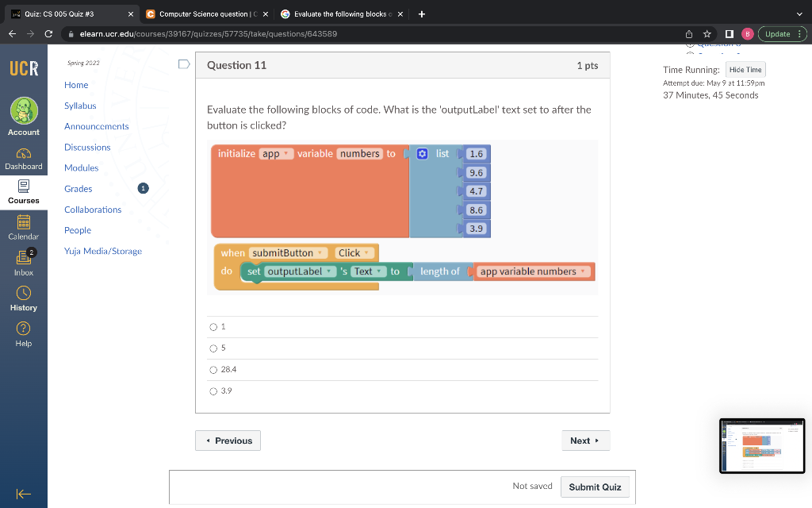Click the browser back arrow
The height and width of the screenshot is (508, 812).
(13, 33)
